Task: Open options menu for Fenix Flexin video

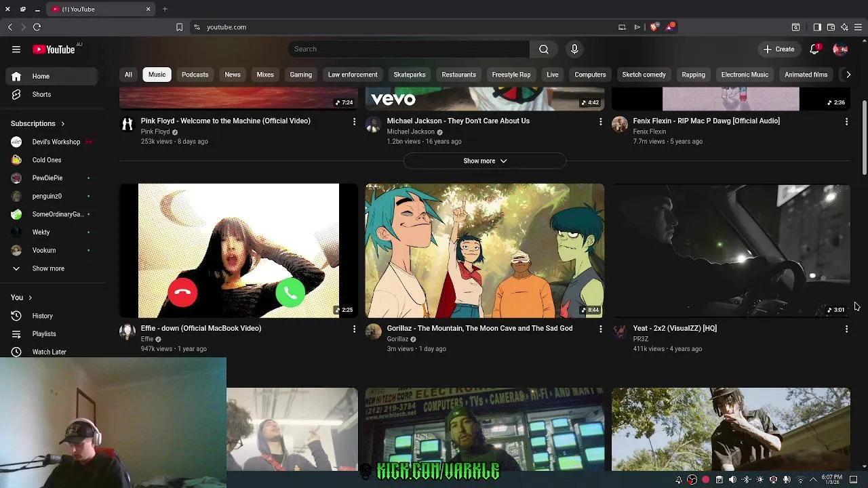Action: point(846,121)
